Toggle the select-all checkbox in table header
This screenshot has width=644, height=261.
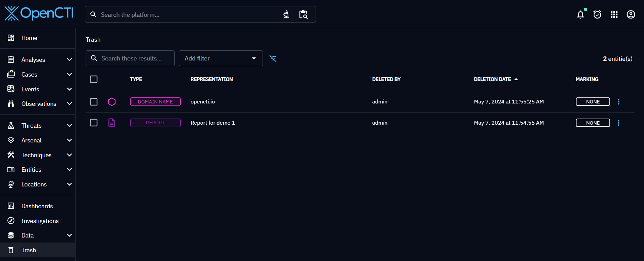pos(94,79)
